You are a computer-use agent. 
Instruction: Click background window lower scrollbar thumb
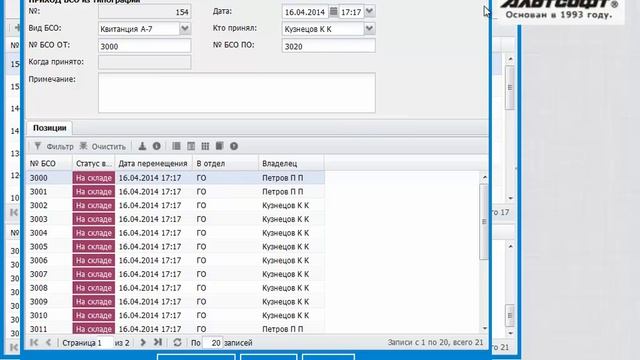point(510,315)
